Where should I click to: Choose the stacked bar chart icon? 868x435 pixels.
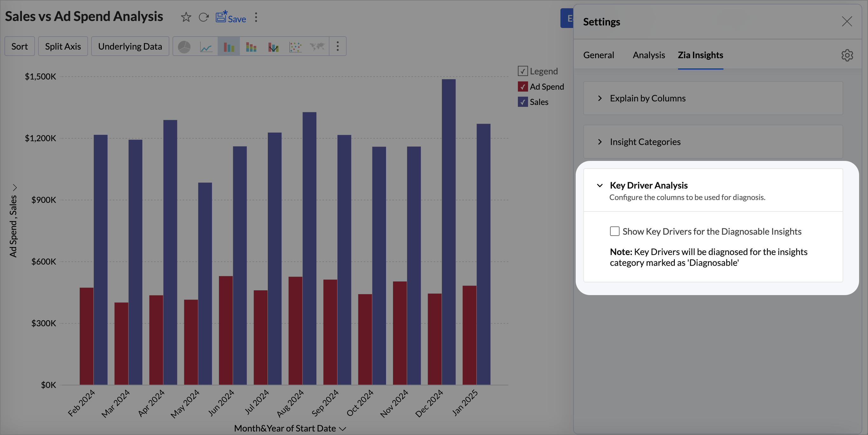pyautogui.click(x=251, y=46)
